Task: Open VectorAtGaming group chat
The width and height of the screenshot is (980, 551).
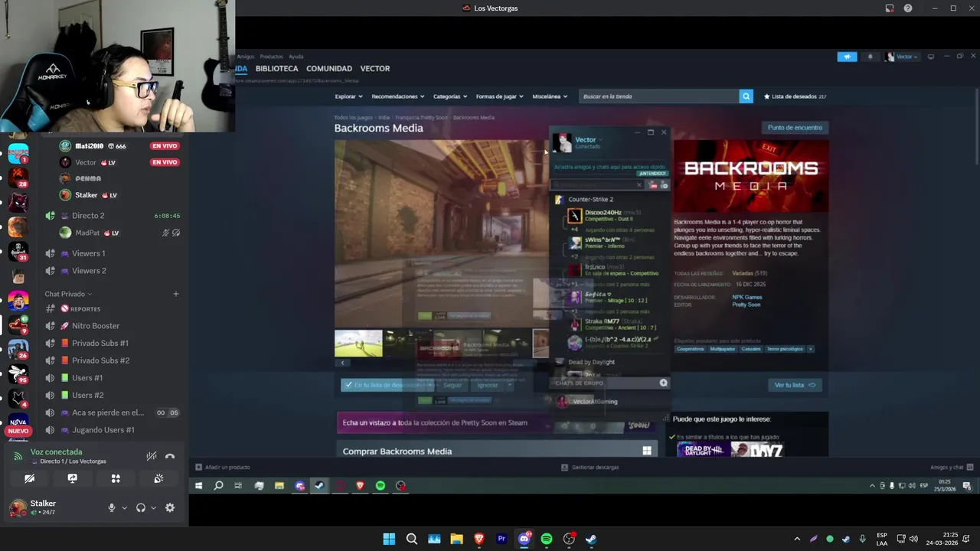Action: pos(595,402)
